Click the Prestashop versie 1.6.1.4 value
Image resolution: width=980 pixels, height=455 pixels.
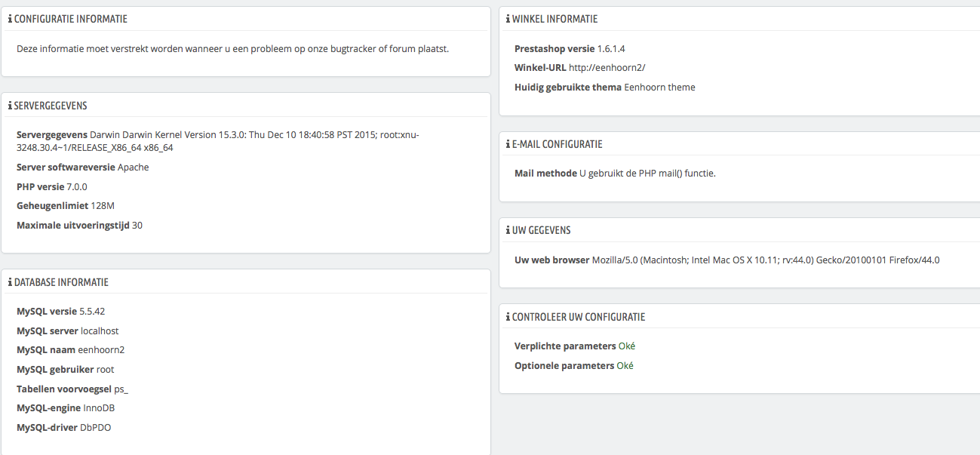(x=610, y=48)
